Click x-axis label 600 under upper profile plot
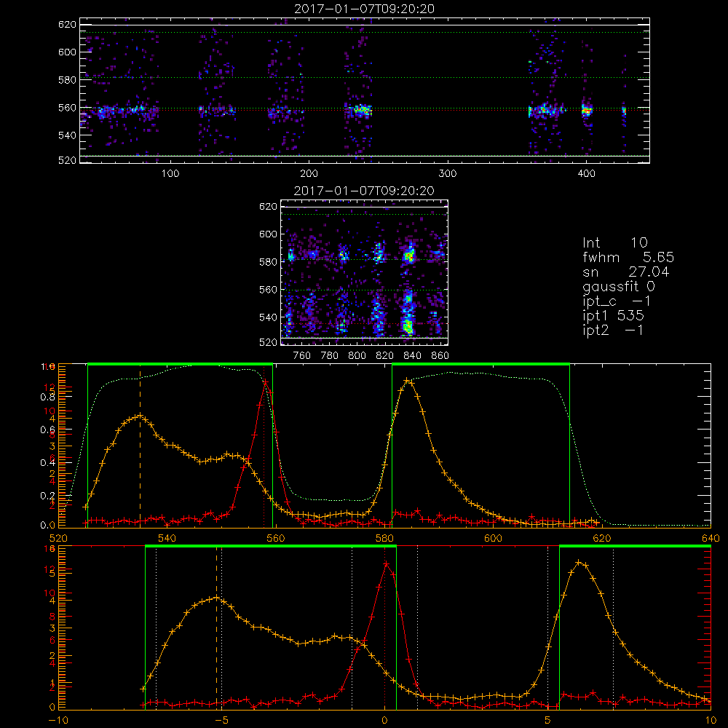The width and height of the screenshot is (728, 728). coord(493,538)
